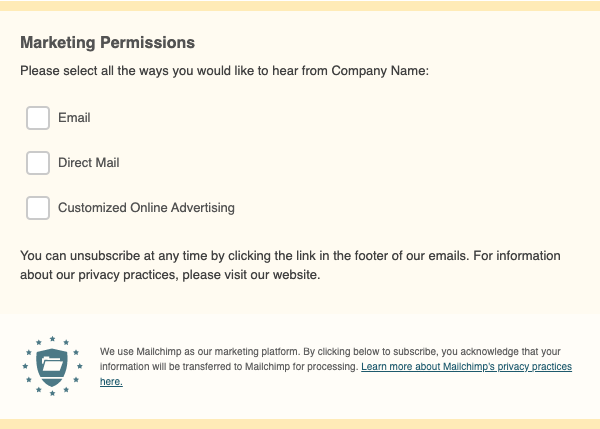Click the GDPR shield badge icon
Viewport: 600px width, 429px height.
coord(52,365)
